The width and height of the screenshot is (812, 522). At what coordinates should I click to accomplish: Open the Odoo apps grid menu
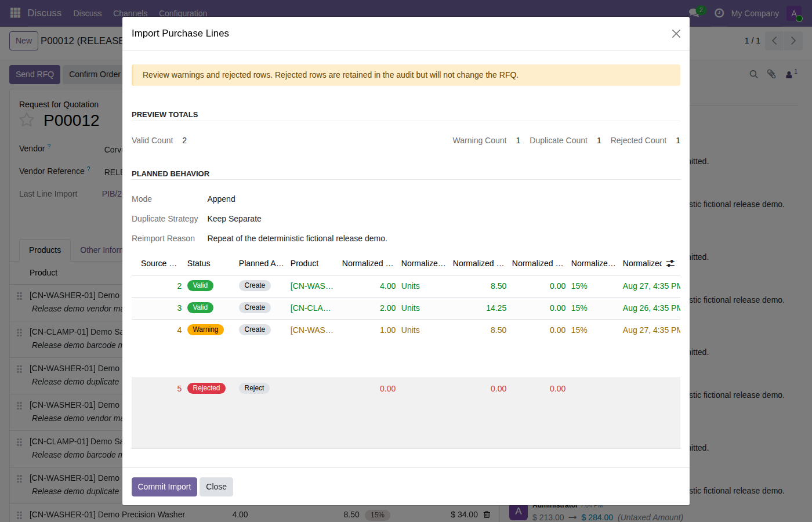click(16, 13)
